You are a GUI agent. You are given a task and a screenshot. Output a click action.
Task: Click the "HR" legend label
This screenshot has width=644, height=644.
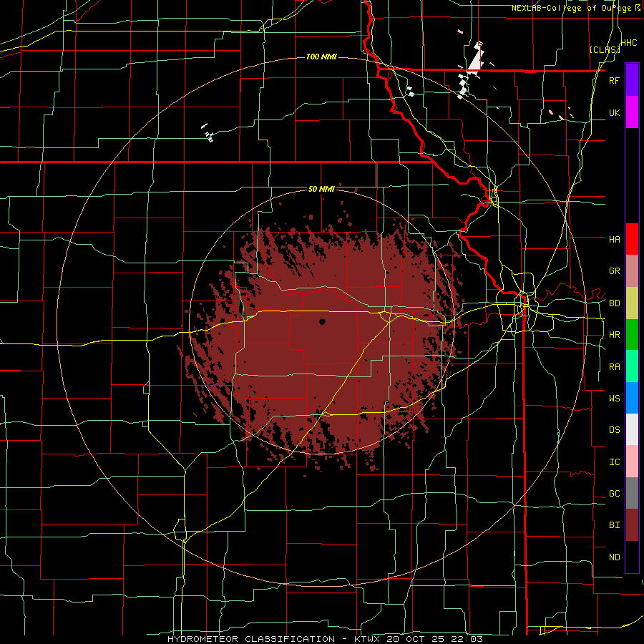614,335
